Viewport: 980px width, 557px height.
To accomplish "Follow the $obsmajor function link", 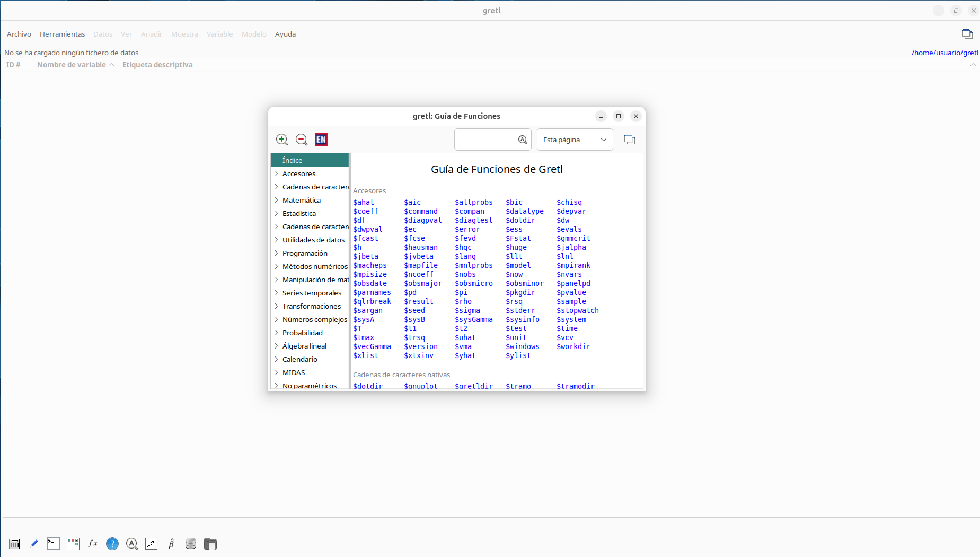I will [423, 283].
